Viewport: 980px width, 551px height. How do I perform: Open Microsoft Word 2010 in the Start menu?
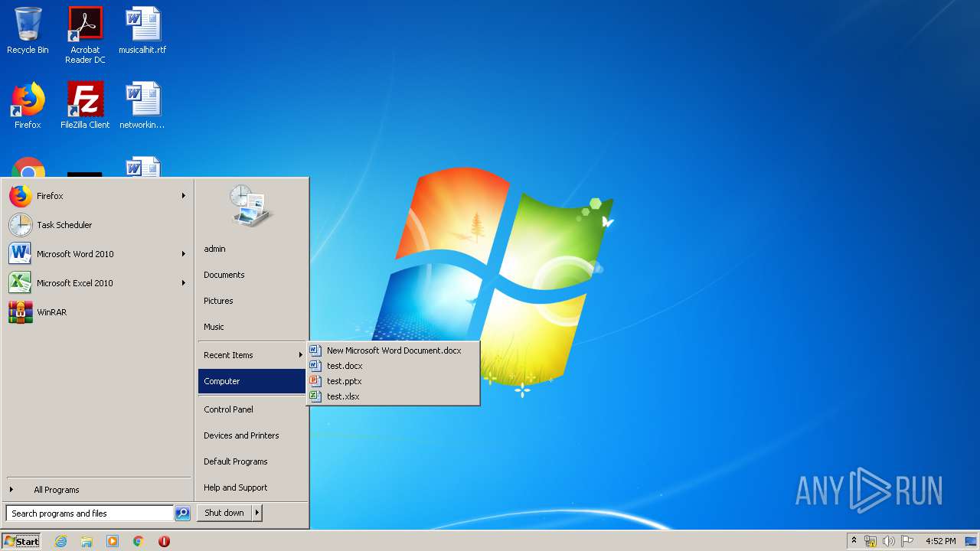tap(96, 254)
